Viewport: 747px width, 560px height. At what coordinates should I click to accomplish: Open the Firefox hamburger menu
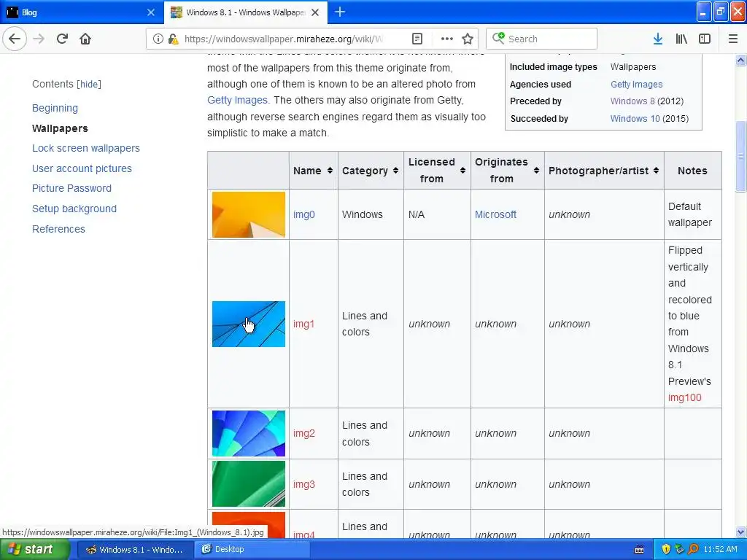pos(733,39)
